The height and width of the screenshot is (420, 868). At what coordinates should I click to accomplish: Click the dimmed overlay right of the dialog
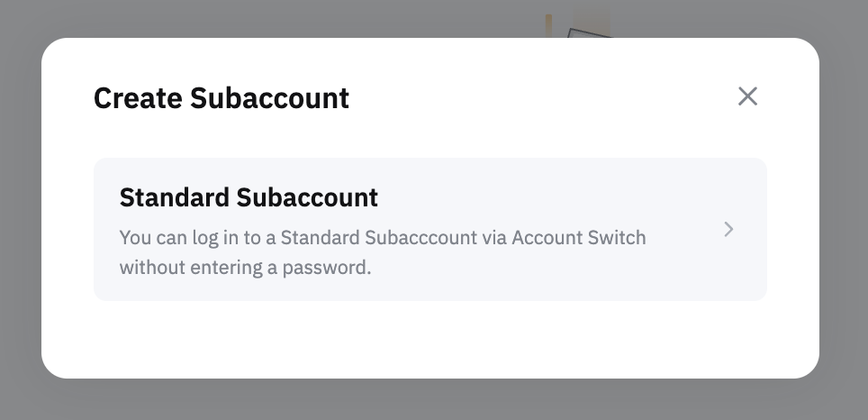pos(844,209)
